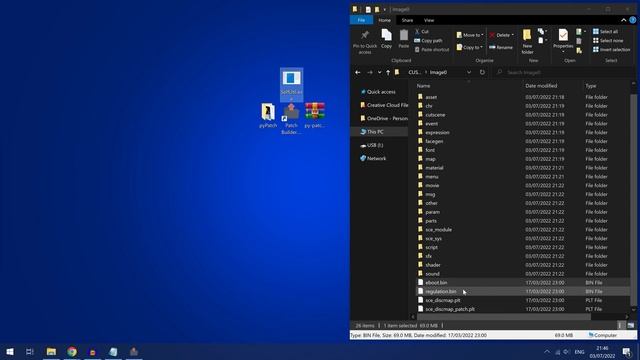Switch to the Share ribbon tab
Image resolution: width=640 pixels, height=360 pixels.
click(407, 20)
